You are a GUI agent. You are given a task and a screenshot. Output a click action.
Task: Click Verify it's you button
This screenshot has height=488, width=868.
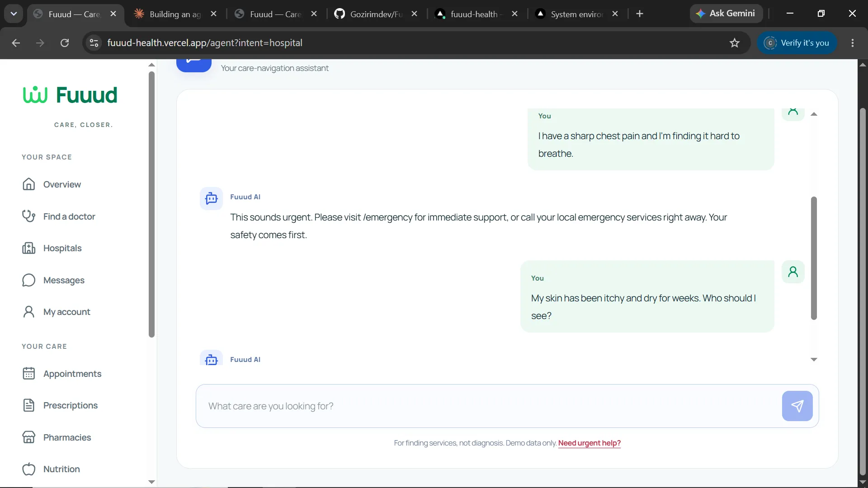(x=797, y=43)
